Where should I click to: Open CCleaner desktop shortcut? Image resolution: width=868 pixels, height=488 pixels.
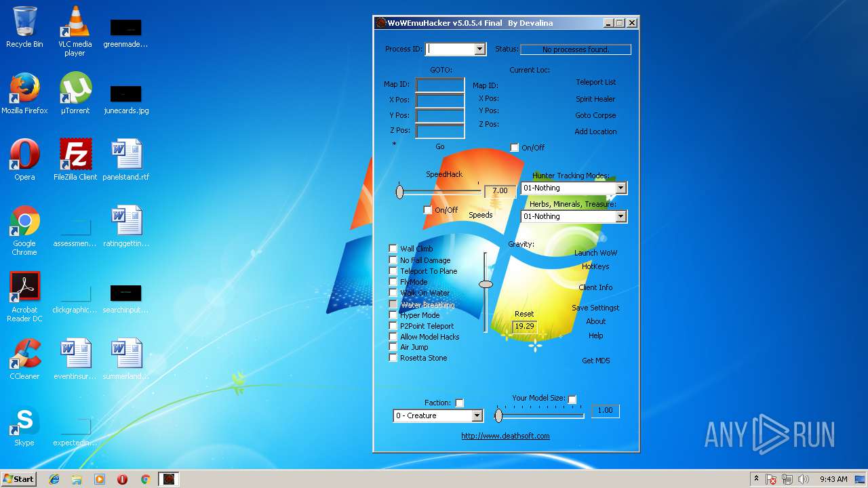pos(24,359)
